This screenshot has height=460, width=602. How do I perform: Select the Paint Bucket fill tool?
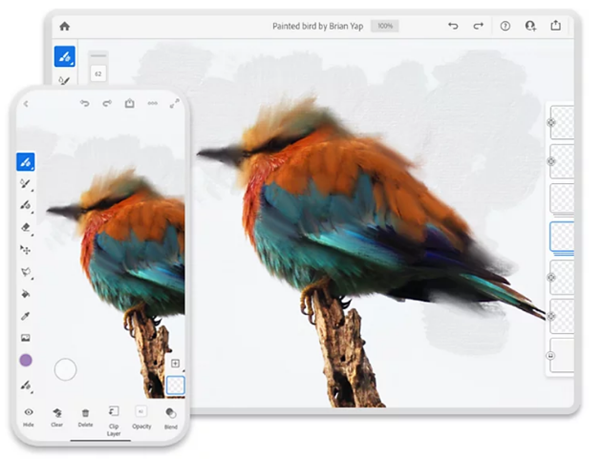[x=25, y=294]
